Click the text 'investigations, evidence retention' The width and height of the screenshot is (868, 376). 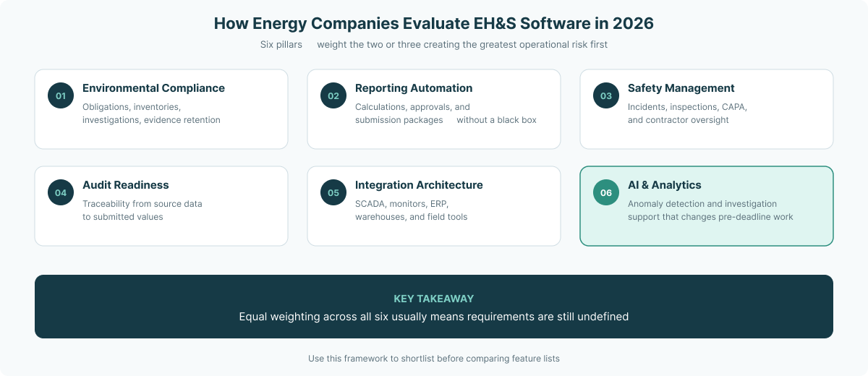click(x=151, y=120)
